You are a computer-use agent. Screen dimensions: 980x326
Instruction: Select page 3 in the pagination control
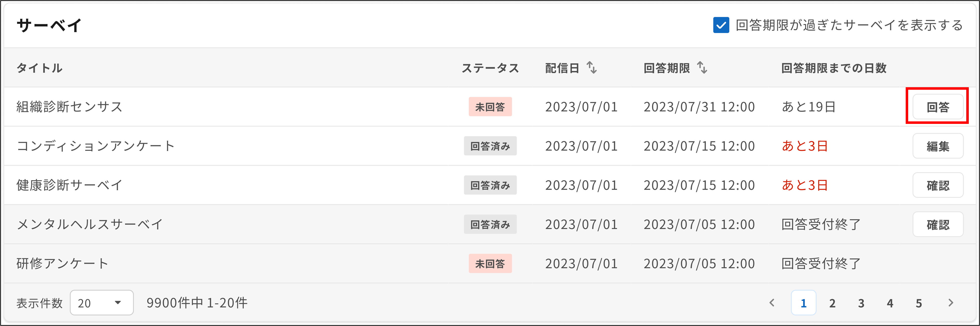tap(861, 303)
